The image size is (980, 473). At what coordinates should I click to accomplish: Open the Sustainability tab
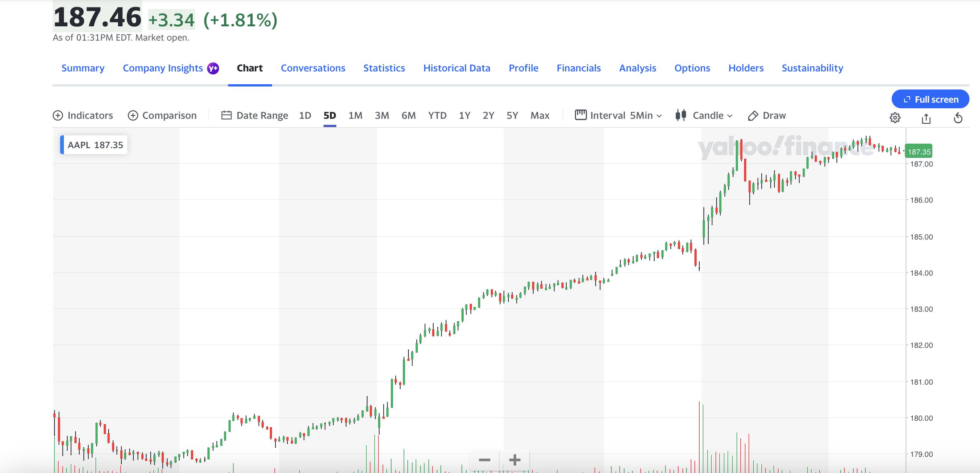point(813,68)
